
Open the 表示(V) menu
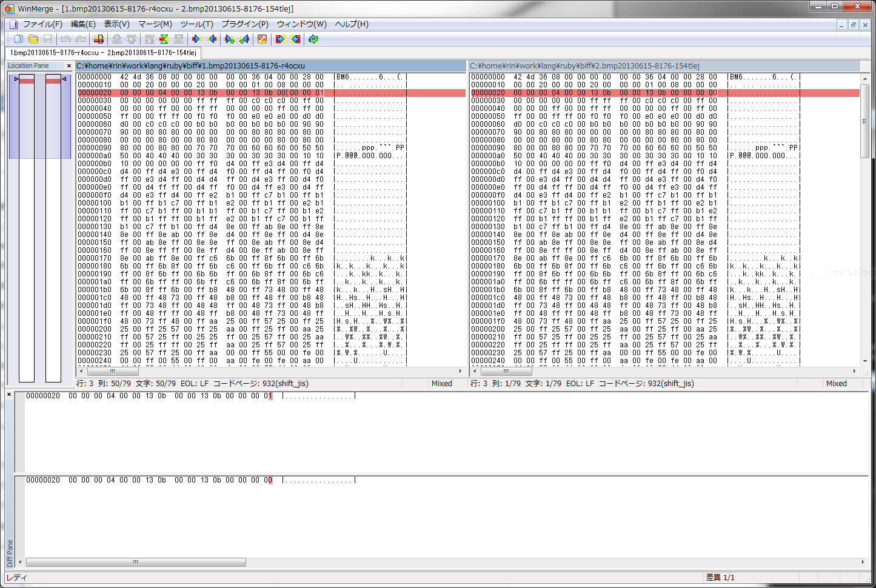(117, 24)
